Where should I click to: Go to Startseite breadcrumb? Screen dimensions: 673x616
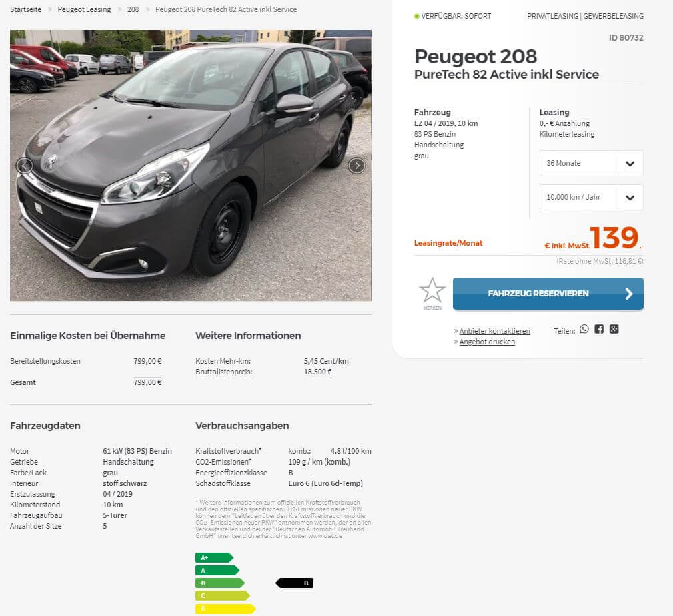pyautogui.click(x=26, y=9)
